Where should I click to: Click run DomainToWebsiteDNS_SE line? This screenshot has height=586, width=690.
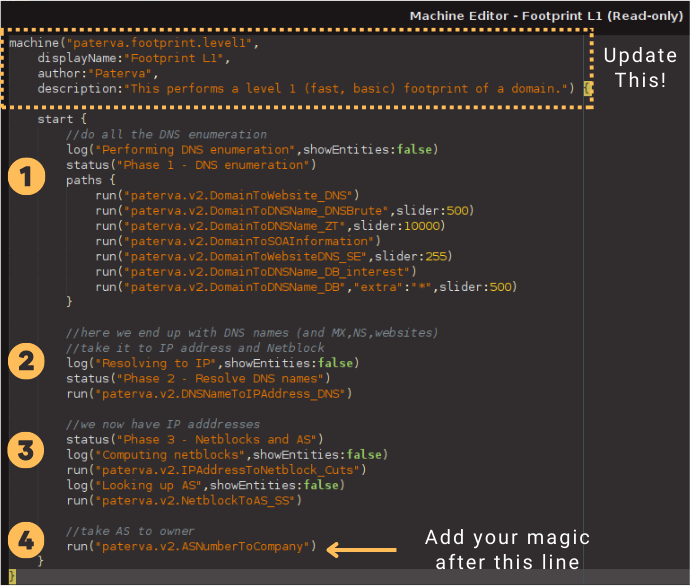tap(274, 256)
